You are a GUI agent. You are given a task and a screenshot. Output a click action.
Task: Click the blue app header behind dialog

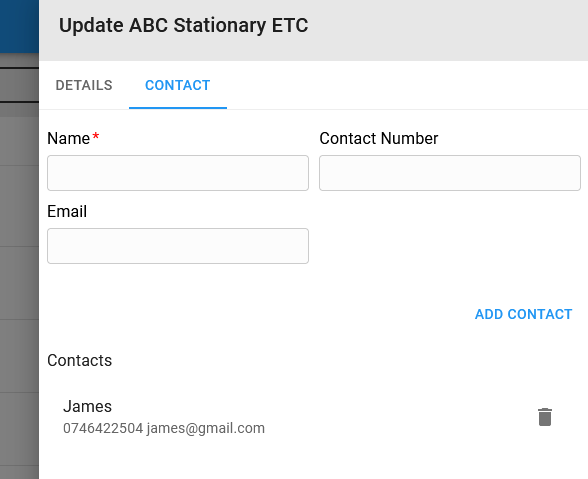point(19,26)
